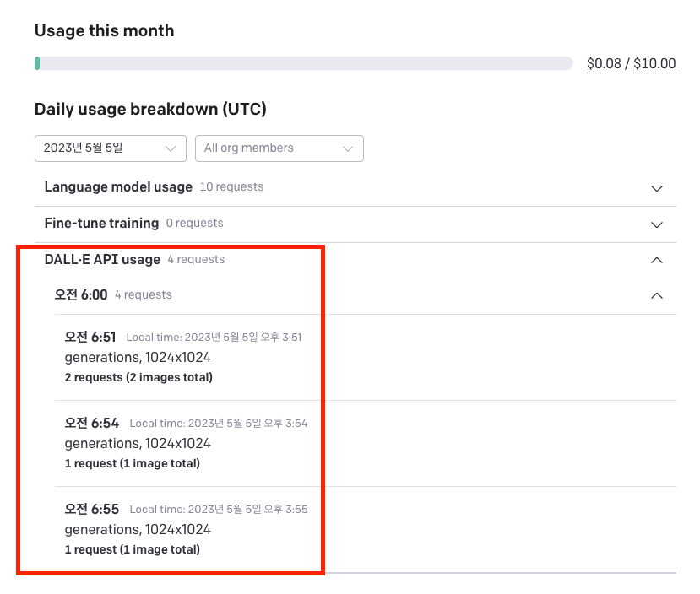Click the DALL·E API usage heading
The height and width of the screenshot is (594, 700).
(x=102, y=260)
